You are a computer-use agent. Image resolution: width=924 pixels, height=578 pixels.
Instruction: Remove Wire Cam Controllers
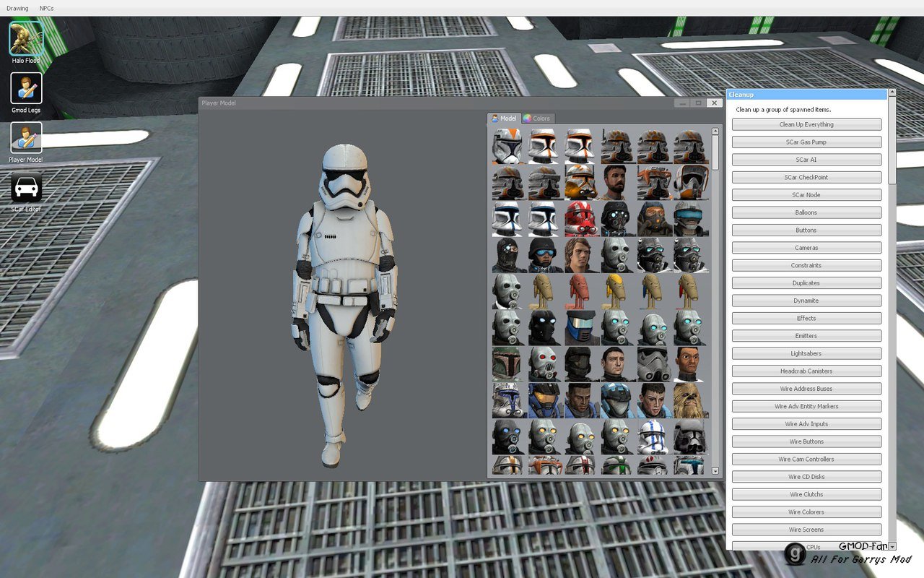806,460
